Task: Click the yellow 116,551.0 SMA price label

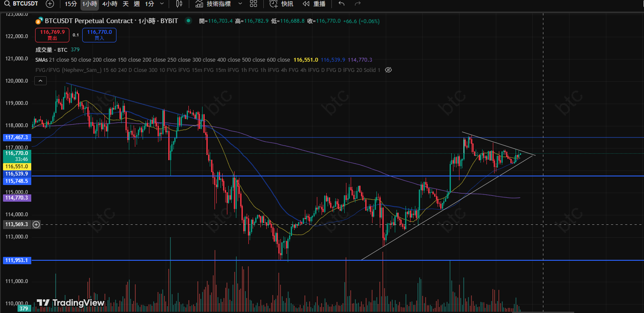Action: [17, 166]
